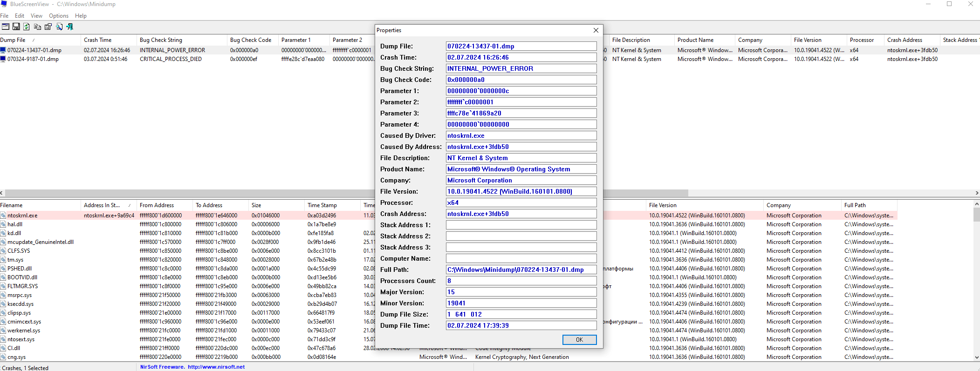Refresh the crash list via toolbar icon
Image resolution: width=980 pixels, height=371 pixels.
click(x=27, y=27)
